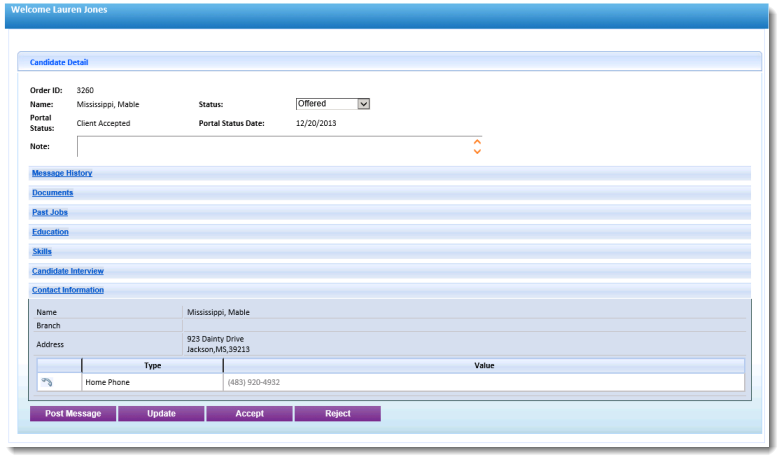Click the down arrow in the Note field
784x462 pixels.
click(x=477, y=152)
